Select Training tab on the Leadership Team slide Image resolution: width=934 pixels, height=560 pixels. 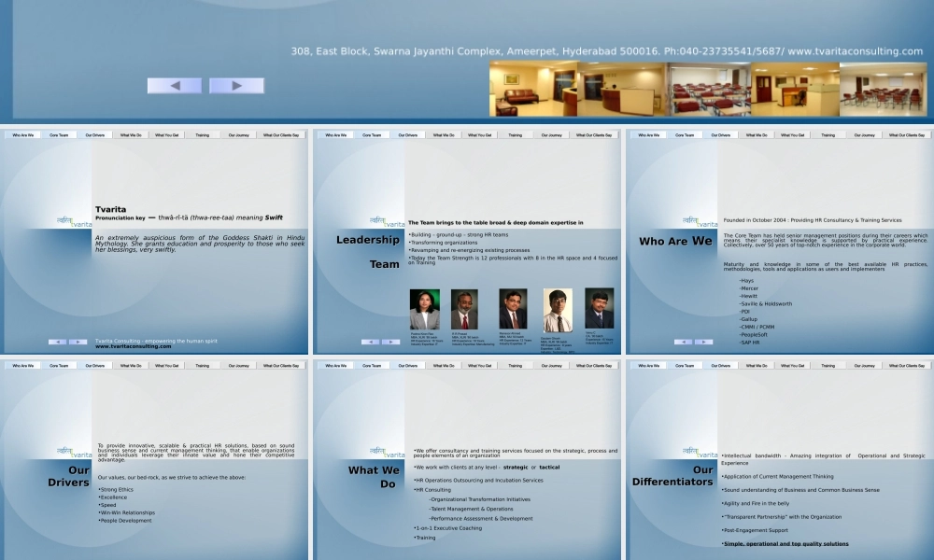[x=515, y=135]
